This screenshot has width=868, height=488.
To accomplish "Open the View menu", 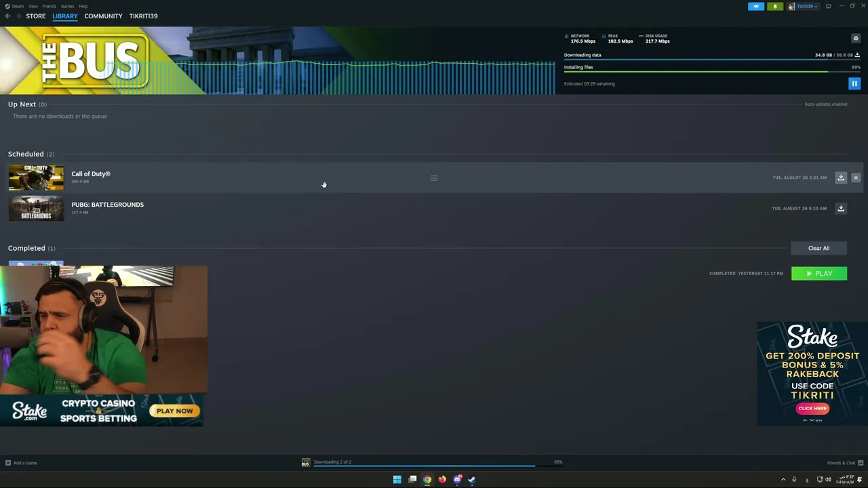I will point(33,6).
